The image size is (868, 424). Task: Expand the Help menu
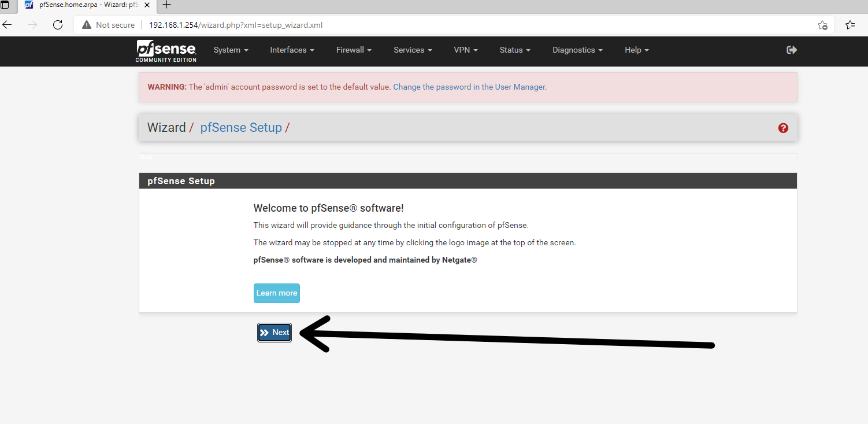(637, 50)
